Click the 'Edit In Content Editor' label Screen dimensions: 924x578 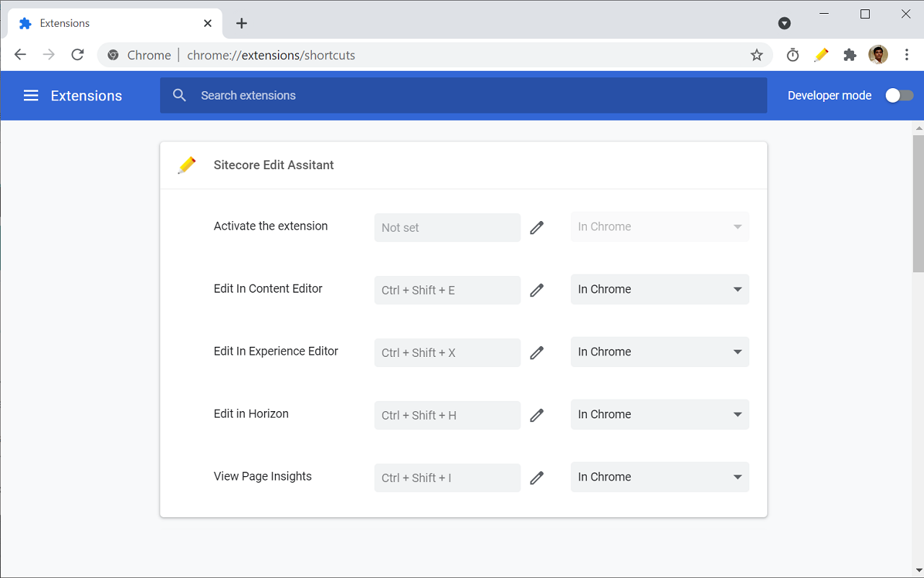[268, 288]
